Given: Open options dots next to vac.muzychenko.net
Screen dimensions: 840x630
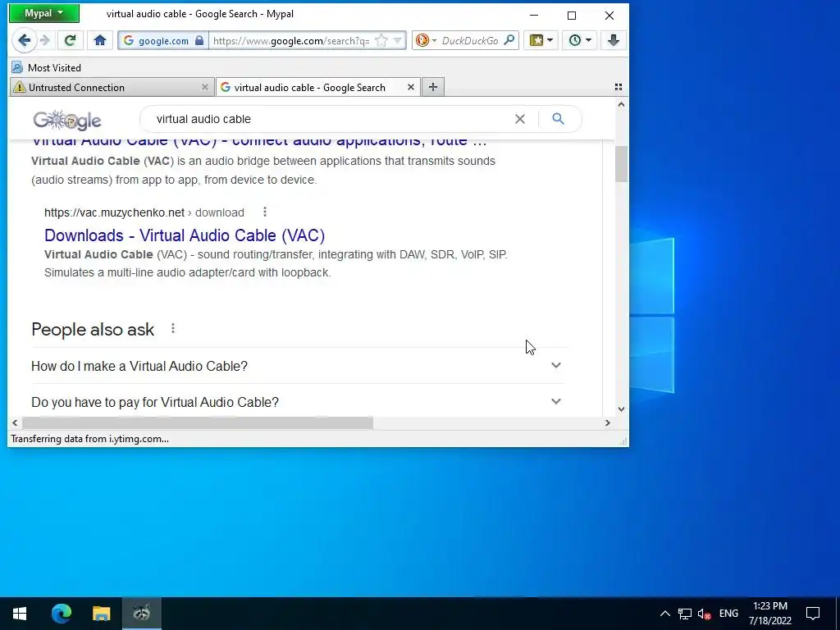Looking at the screenshot, I should (265, 212).
